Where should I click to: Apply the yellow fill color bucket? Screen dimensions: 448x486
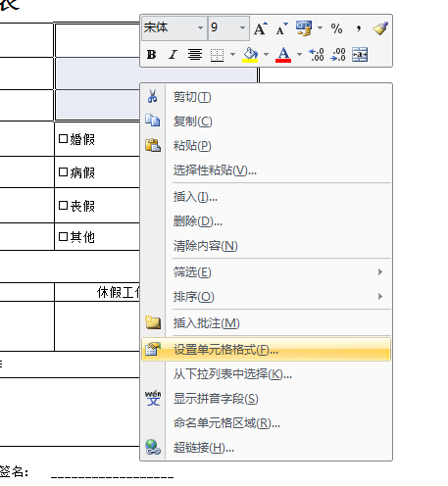coord(250,55)
